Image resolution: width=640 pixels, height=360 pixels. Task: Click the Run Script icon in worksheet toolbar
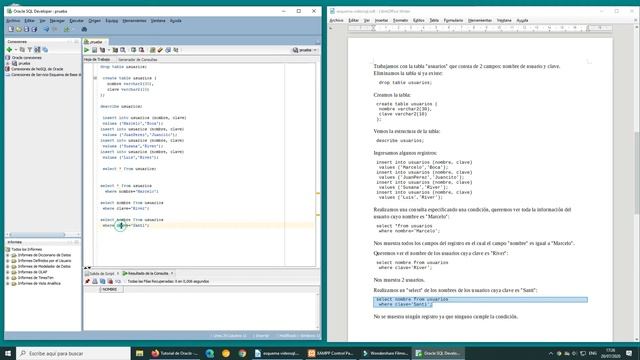click(x=94, y=50)
